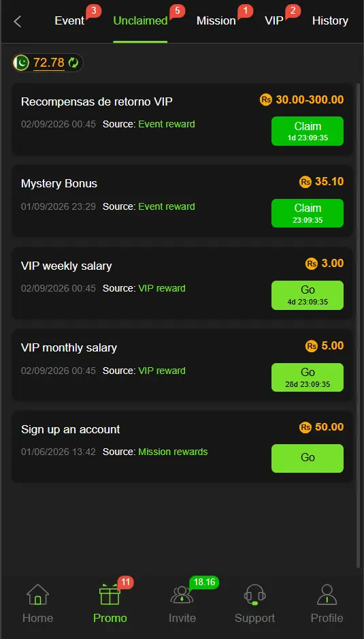Viewport: 364px width, 639px height.
Task: Open the History tab
Action: click(x=330, y=21)
